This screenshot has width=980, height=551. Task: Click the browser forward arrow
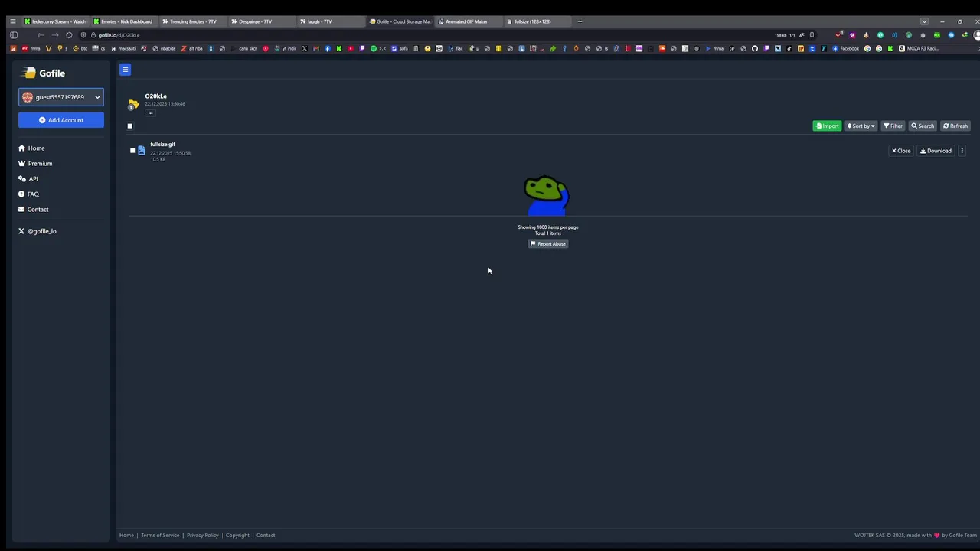54,35
